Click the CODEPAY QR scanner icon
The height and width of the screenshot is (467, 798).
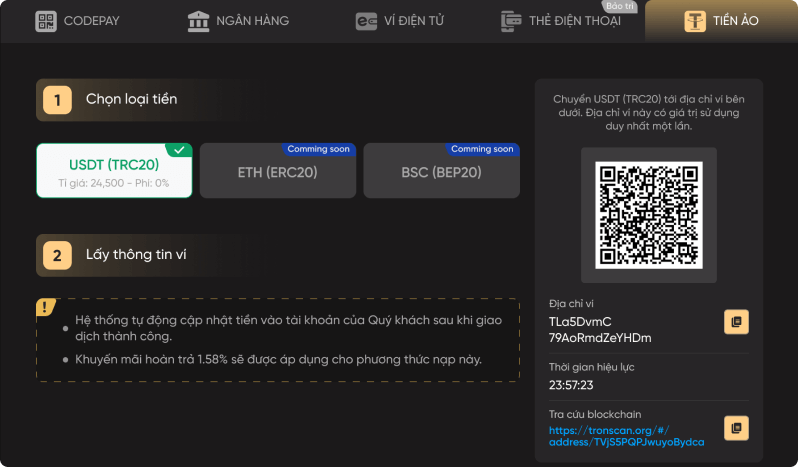pos(47,21)
